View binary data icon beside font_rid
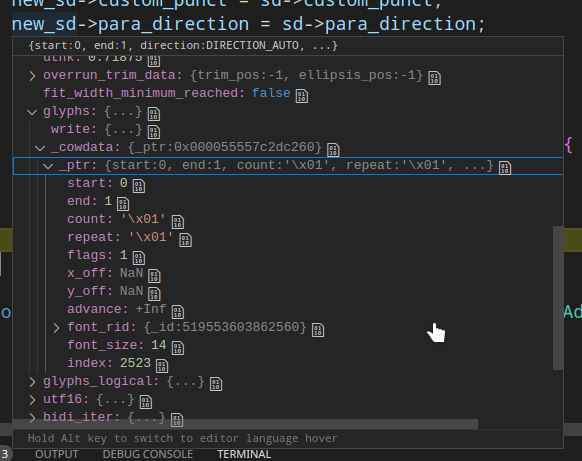The image size is (582, 461). point(318,330)
